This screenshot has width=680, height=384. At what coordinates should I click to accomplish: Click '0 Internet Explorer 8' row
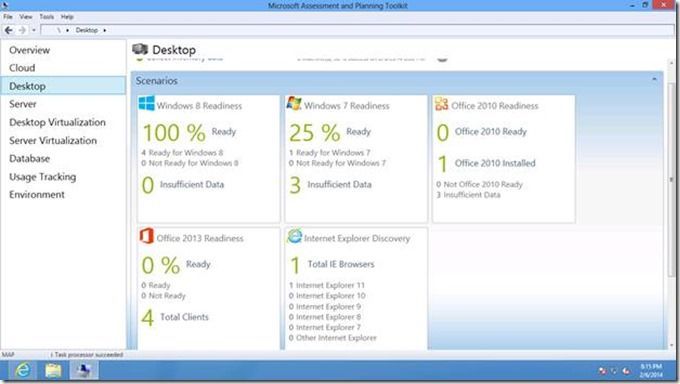click(325, 317)
